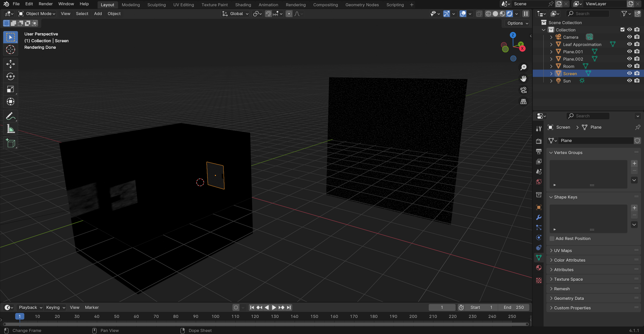This screenshot has height=334, width=644.
Task: Pause viewport render preview
Action: (x=526, y=14)
